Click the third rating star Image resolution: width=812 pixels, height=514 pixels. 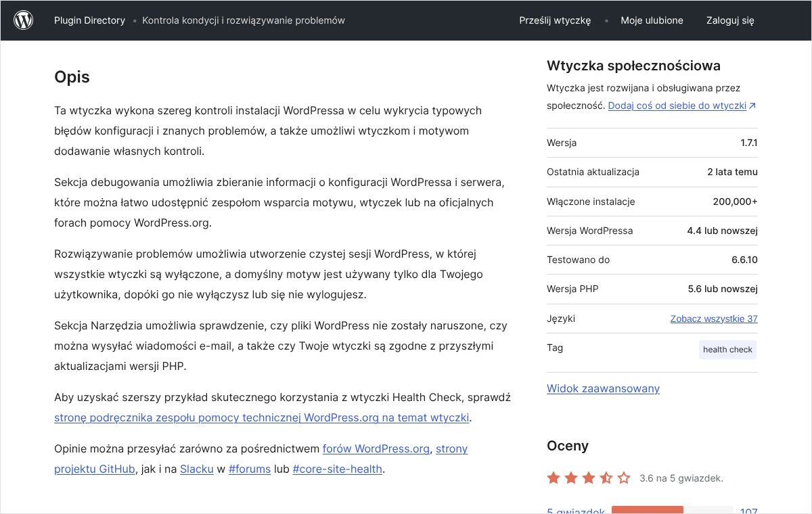(x=589, y=478)
